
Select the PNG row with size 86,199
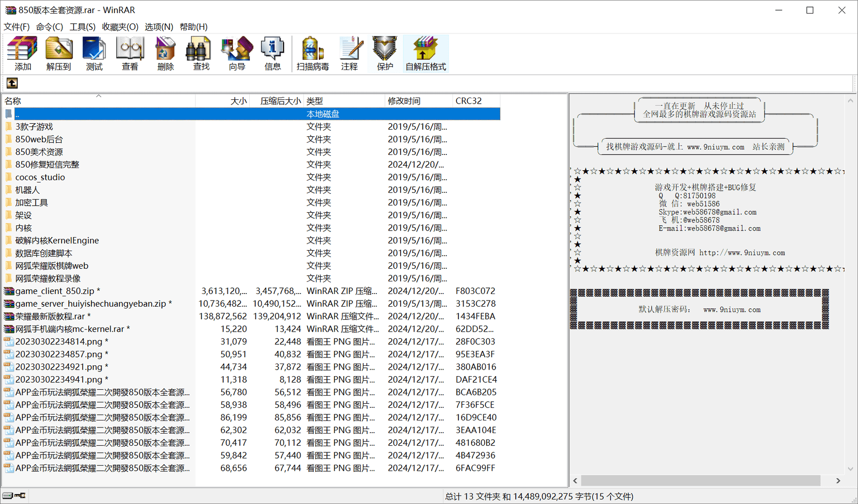pyautogui.click(x=252, y=417)
